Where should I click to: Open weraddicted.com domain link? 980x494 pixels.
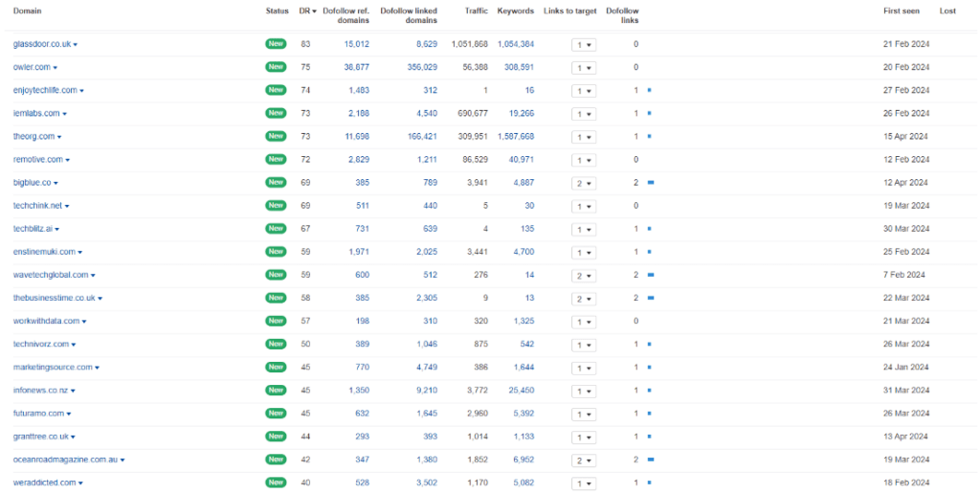pyautogui.click(x=44, y=483)
